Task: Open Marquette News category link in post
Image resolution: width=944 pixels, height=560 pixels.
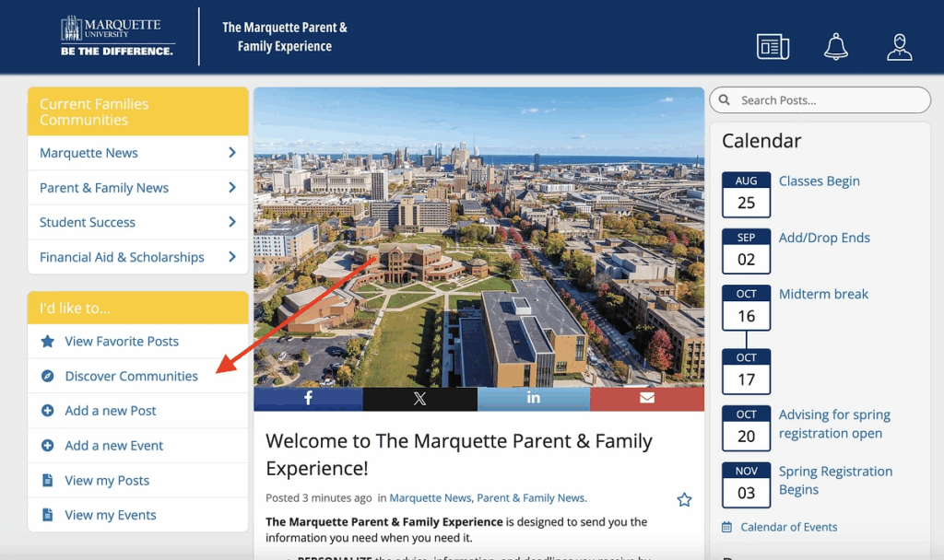Action: point(430,497)
